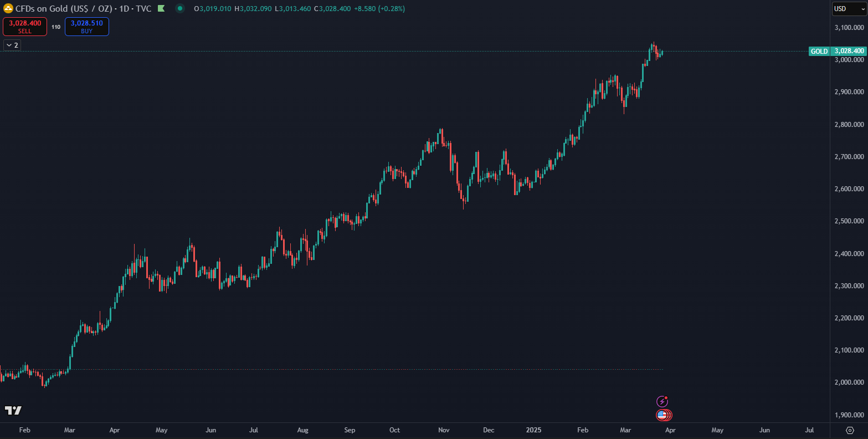Open the USD currency dropdown
The image size is (868, 439).
(849, 9)
